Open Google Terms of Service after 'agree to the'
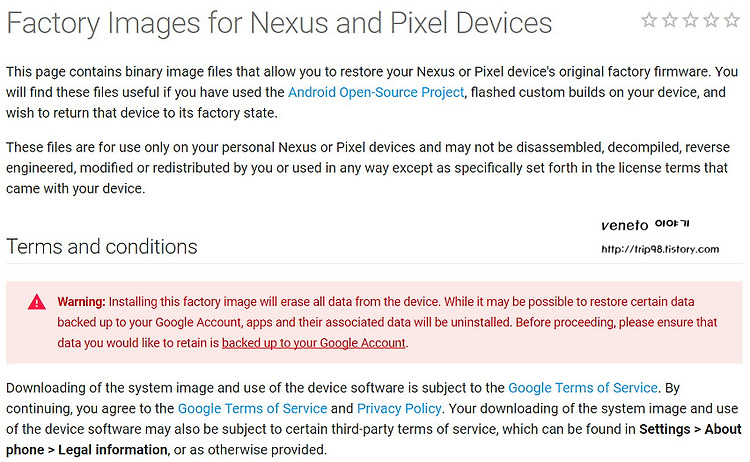 253,408
